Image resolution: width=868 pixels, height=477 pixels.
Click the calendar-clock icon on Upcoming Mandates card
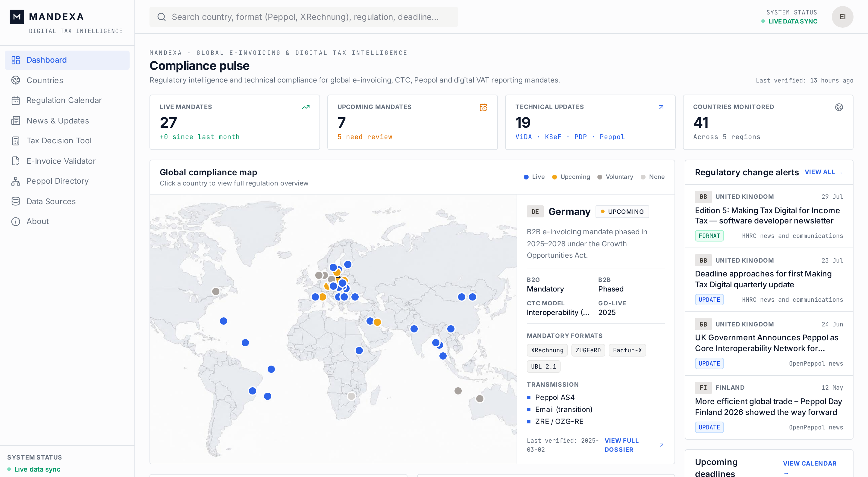[x=483, y=107]
